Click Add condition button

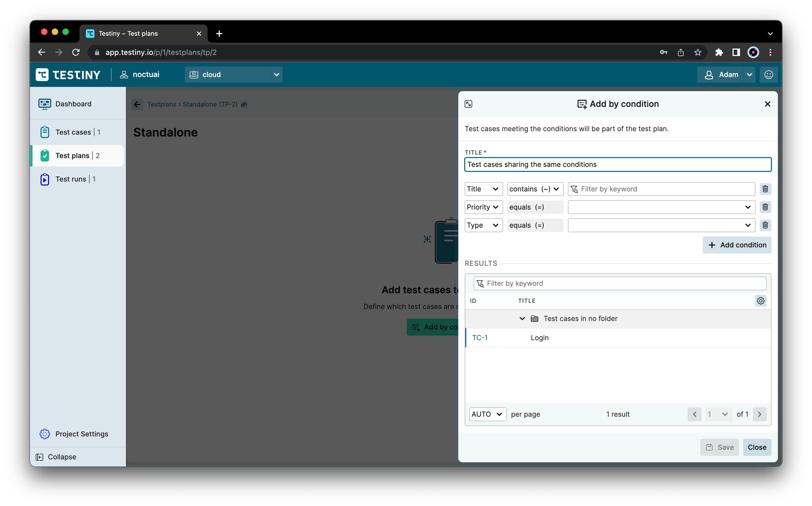(737, 245)
